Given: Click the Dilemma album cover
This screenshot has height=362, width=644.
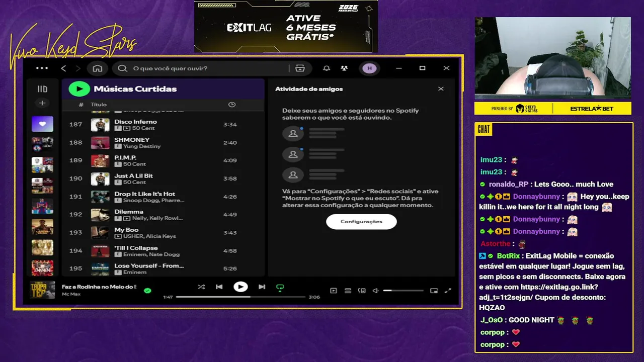Looking at the screenshot, I should point(100,215).
